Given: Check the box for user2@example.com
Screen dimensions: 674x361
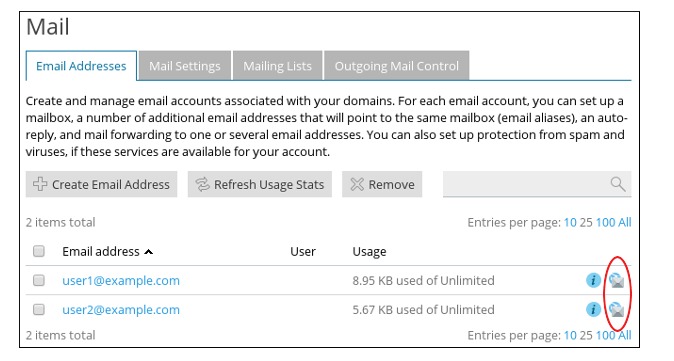Looking at the screenshot, I should click(39, 309).
